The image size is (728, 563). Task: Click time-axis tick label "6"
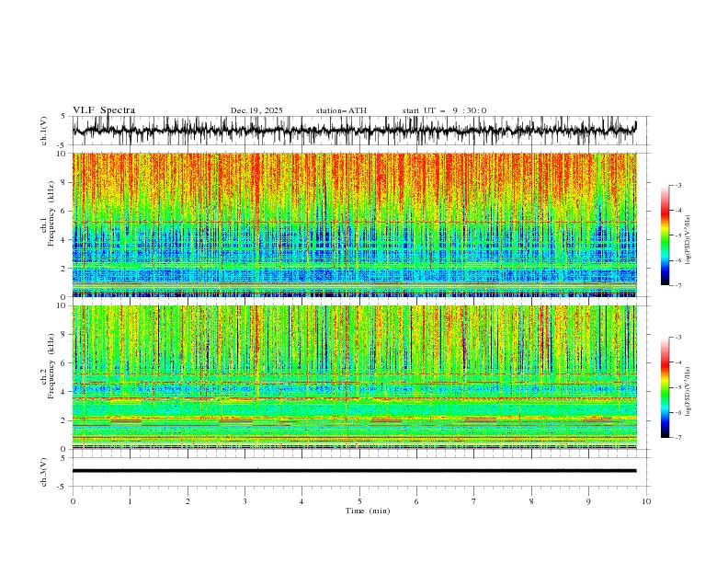[416, 501]
